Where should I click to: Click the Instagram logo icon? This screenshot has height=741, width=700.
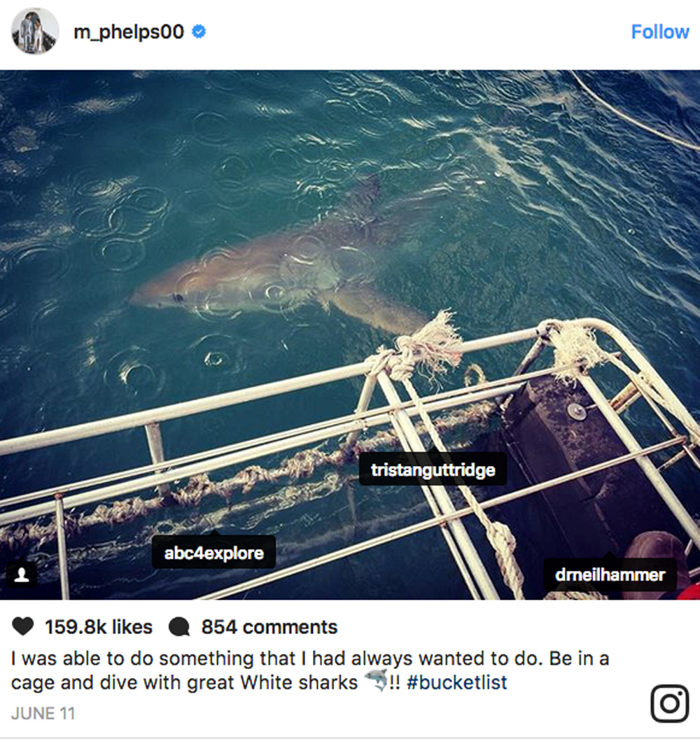[669, 703]
